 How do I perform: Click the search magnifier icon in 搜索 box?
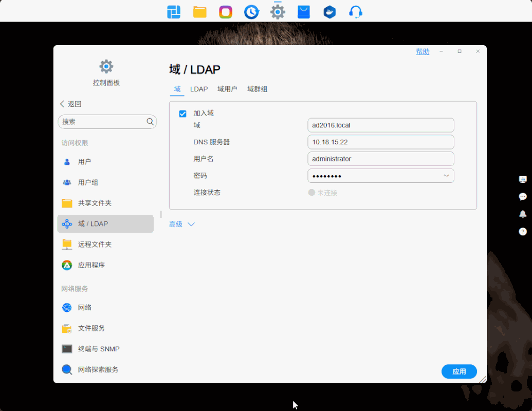click(150, 122)
